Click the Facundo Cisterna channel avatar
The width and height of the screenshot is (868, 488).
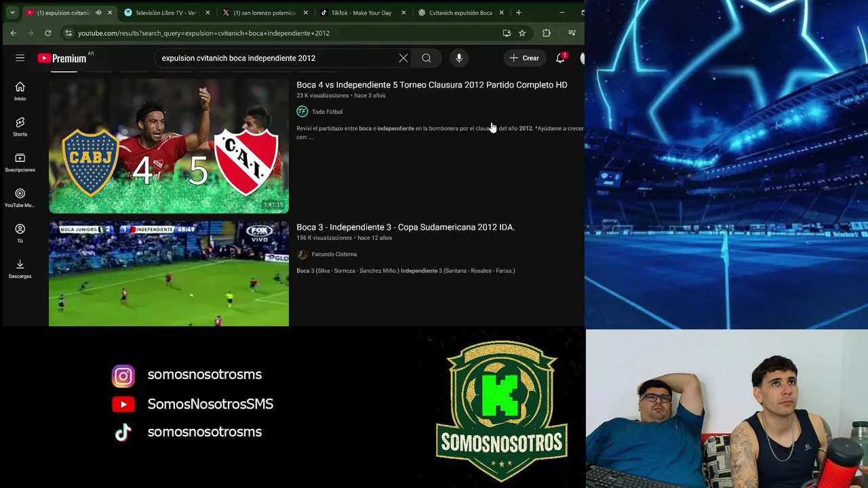coord(302,254)
